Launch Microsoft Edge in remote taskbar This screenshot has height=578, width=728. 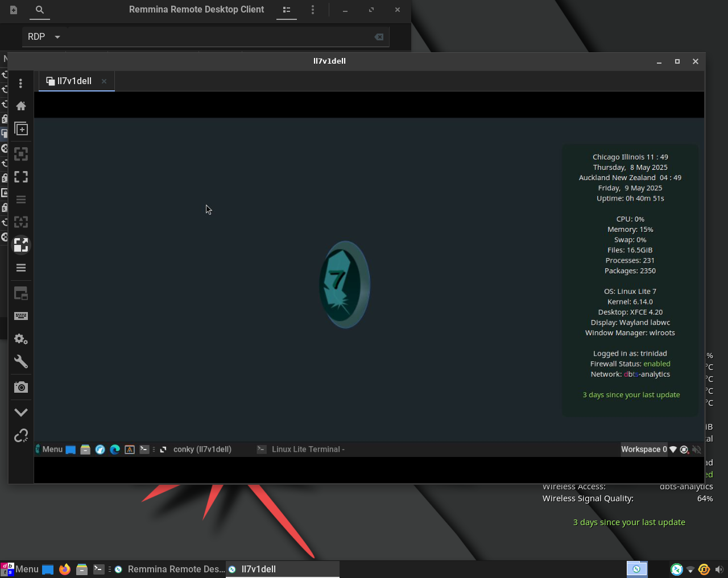click(115, 450)
